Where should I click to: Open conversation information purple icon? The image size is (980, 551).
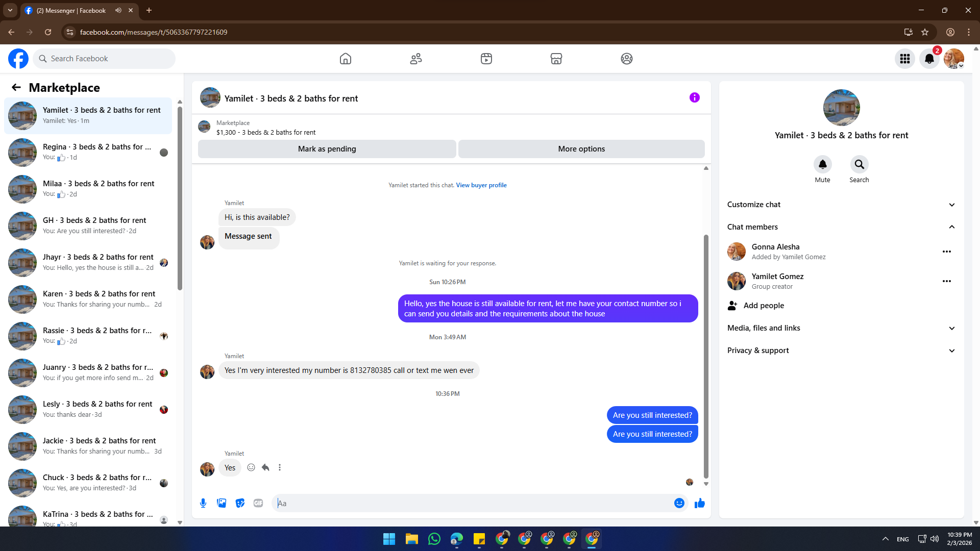pyautogui.click(x=694, y=97)
